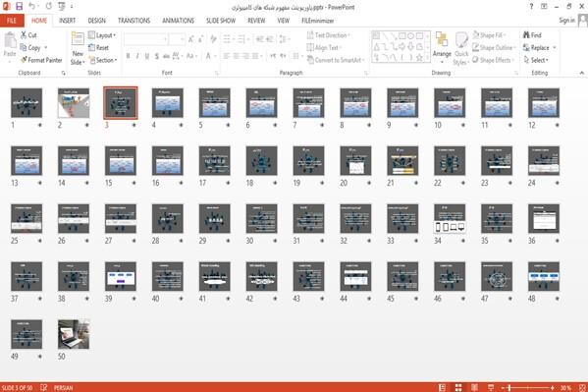This screenshot has height=392, width=588.
Task: Click the New Slide icon
Action: tap(78, 39)
